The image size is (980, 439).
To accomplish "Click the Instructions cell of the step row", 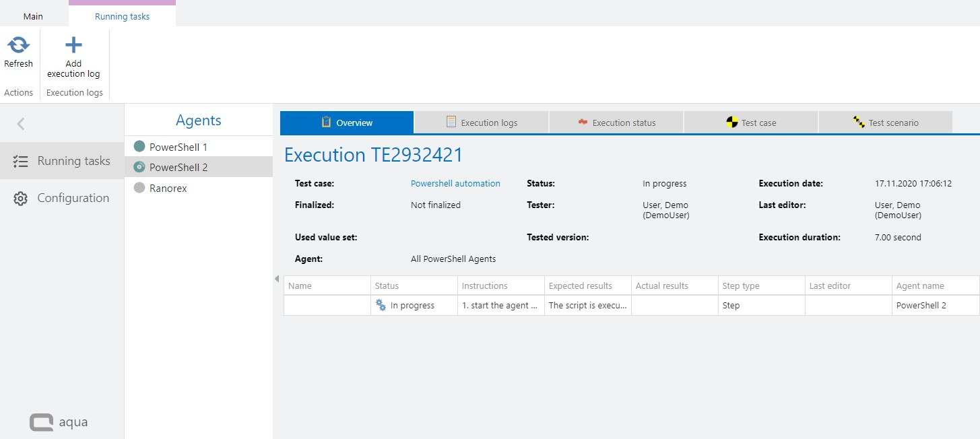I will click(x=500, y=305).
